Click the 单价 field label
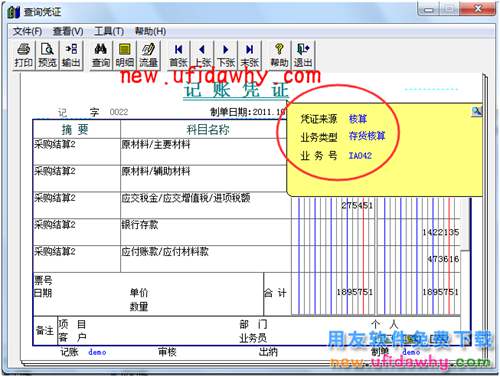 coord(139,293)
